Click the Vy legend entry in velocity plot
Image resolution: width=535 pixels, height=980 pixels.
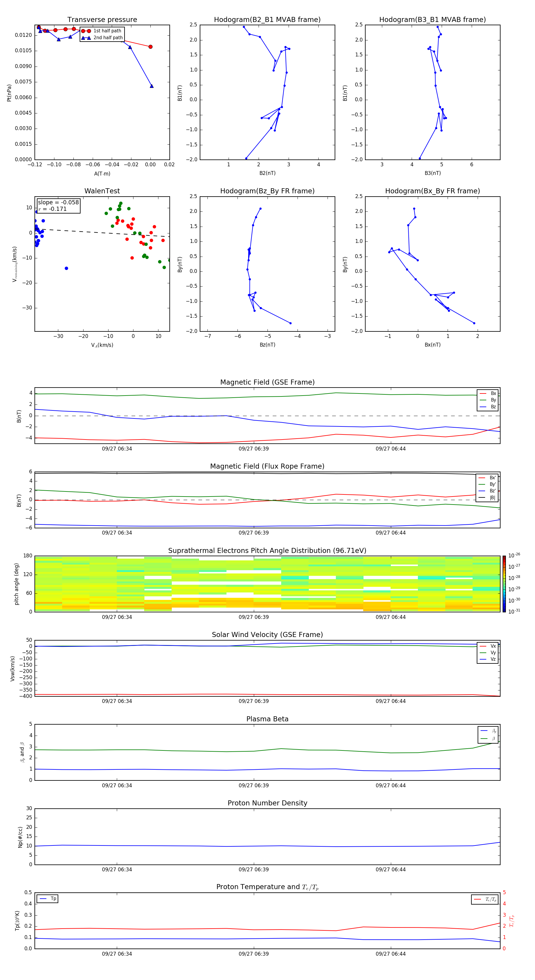[488, 652]
